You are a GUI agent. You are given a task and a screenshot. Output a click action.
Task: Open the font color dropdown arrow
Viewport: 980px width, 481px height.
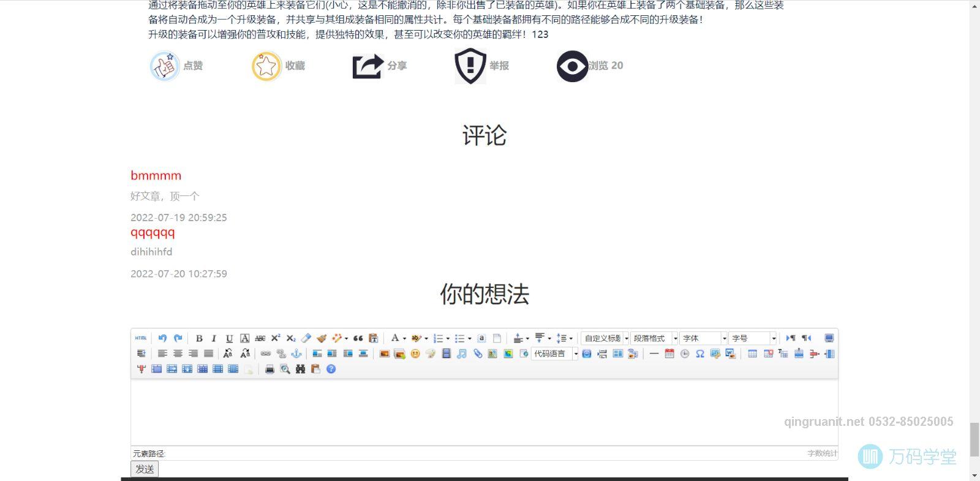[404, 339]
